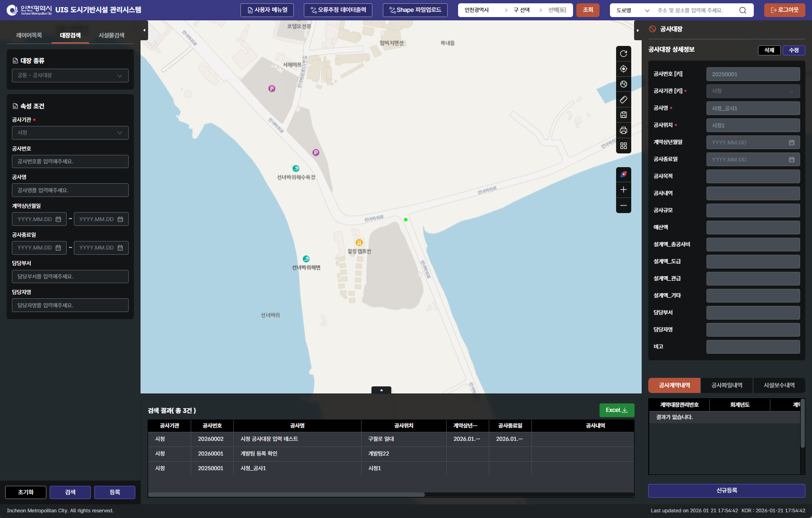Click the 공사번호 input field
The width and height of the screenshot is (812, 518).
(x=70, y=161)
